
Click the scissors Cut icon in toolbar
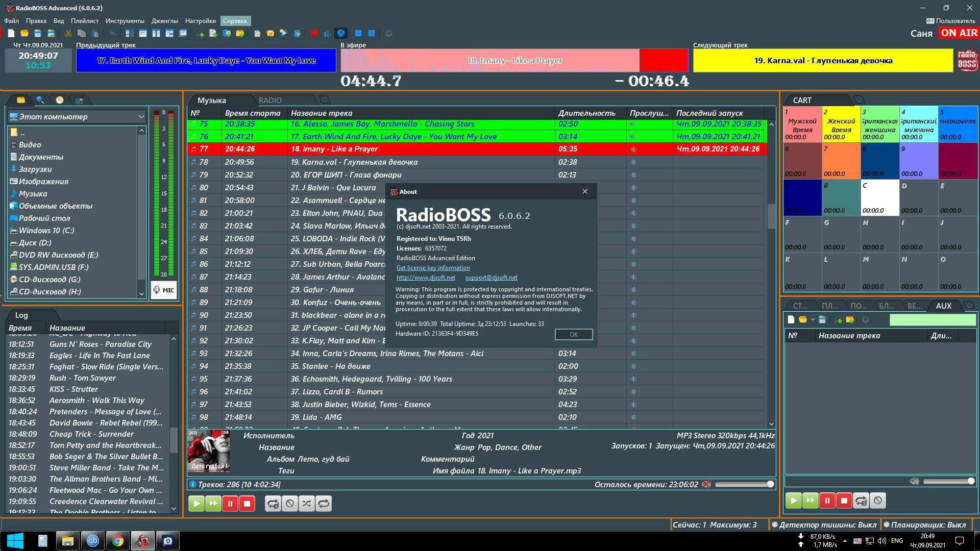(68, 33)
